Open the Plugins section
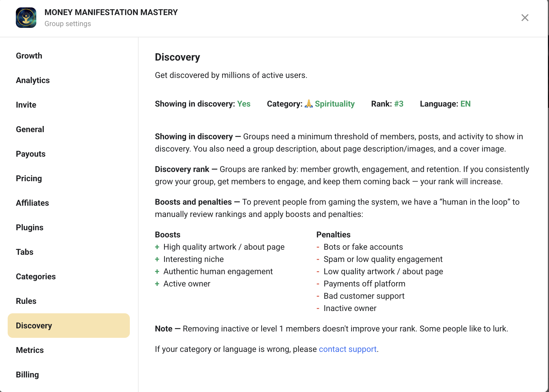 click(30, 227)
